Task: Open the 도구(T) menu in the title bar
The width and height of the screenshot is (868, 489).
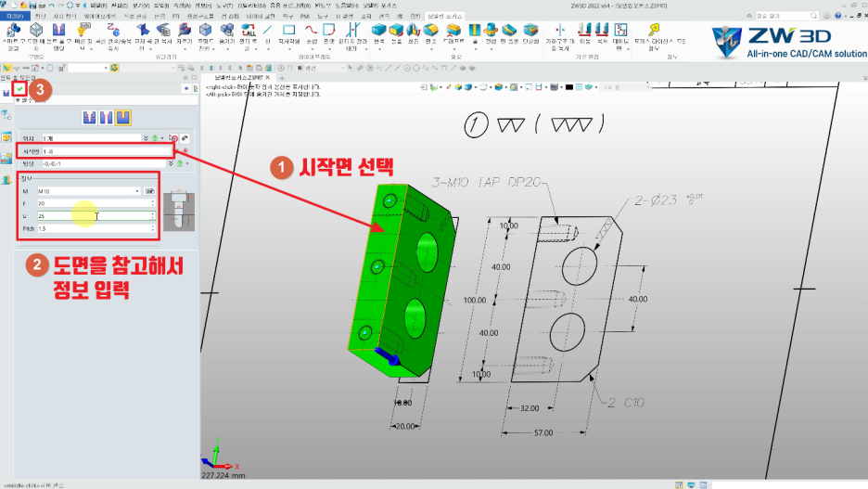Action: [224, 6]
